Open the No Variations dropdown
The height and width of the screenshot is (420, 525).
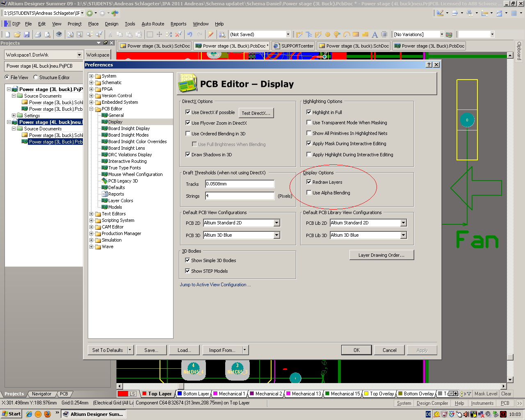[x=442, y=34]
